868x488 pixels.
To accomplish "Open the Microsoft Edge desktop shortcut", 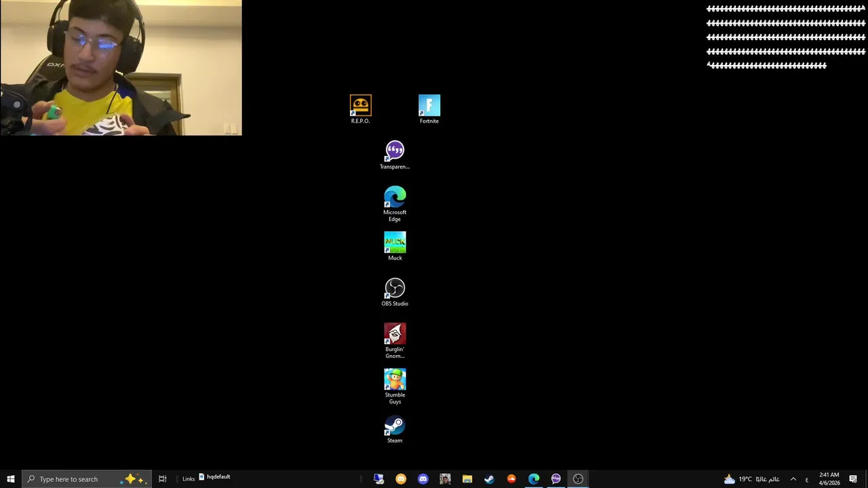I will [x=395, y=204].
